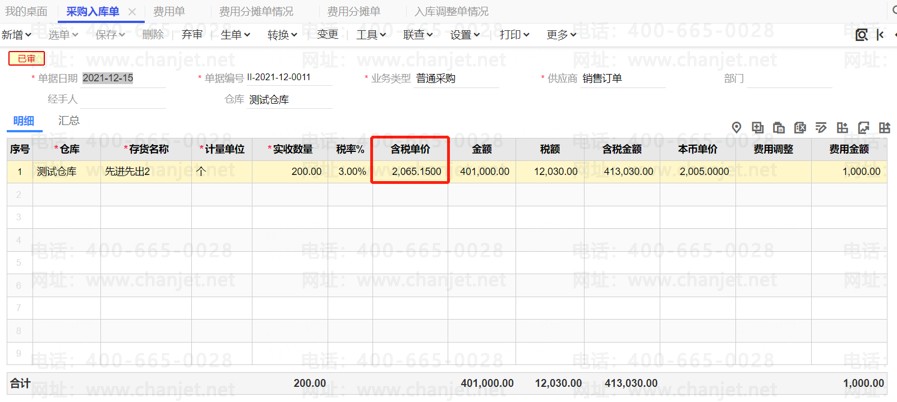The image size is (897, 402).
Task: Click the 税率% column header
Action: (x=350, y=150)
